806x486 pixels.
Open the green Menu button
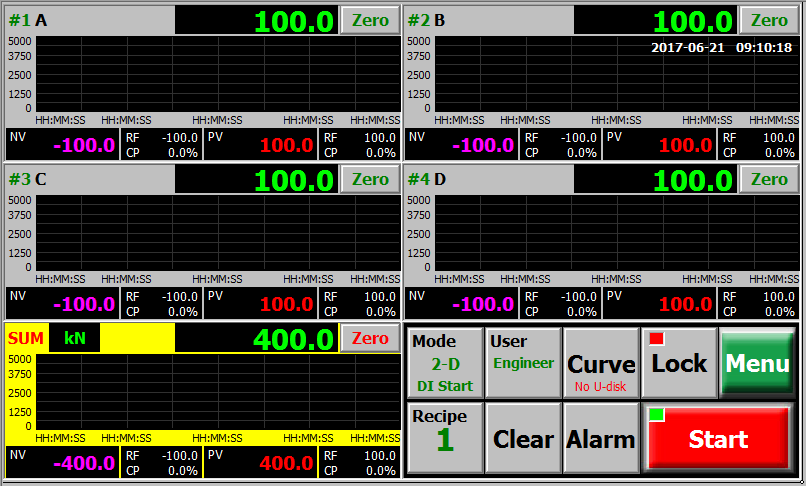(x=757, y=363)
